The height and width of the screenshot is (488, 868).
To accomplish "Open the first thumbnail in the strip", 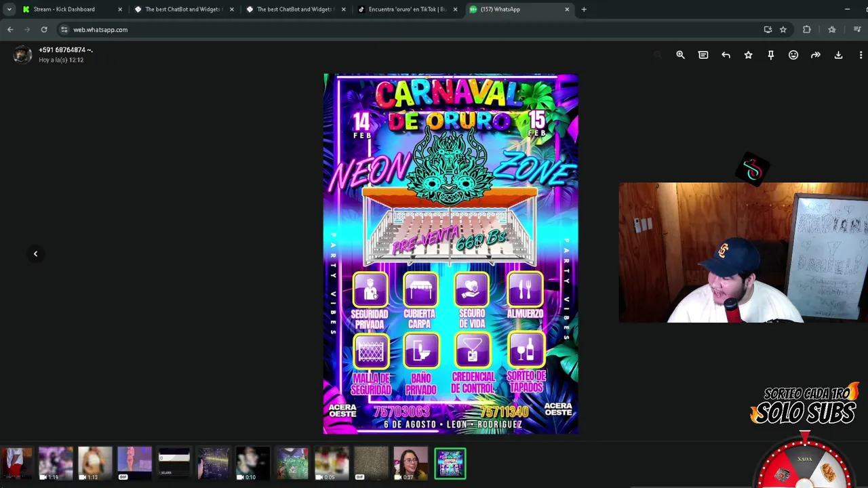I will pyautogui.click(x=16, y=464).
